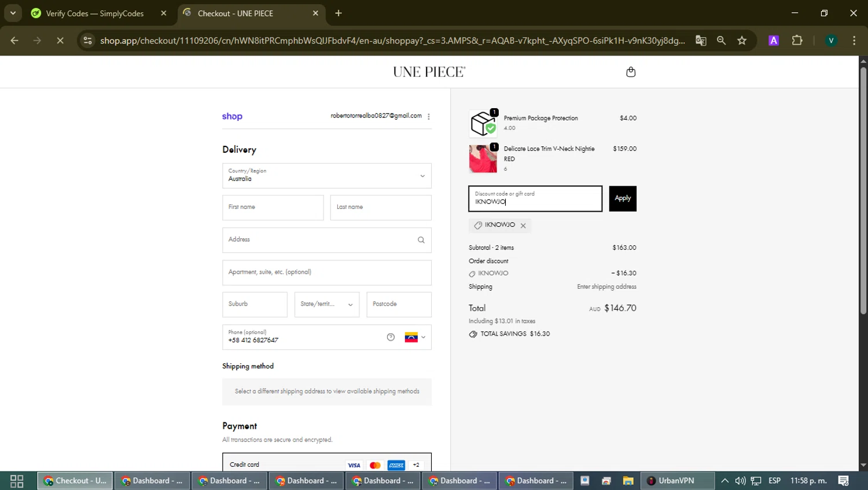Image resolution: width=868 pixels, height=490 pixels.
Task: Open the Chrome profile V avatar
Action: tap(831, 40)
